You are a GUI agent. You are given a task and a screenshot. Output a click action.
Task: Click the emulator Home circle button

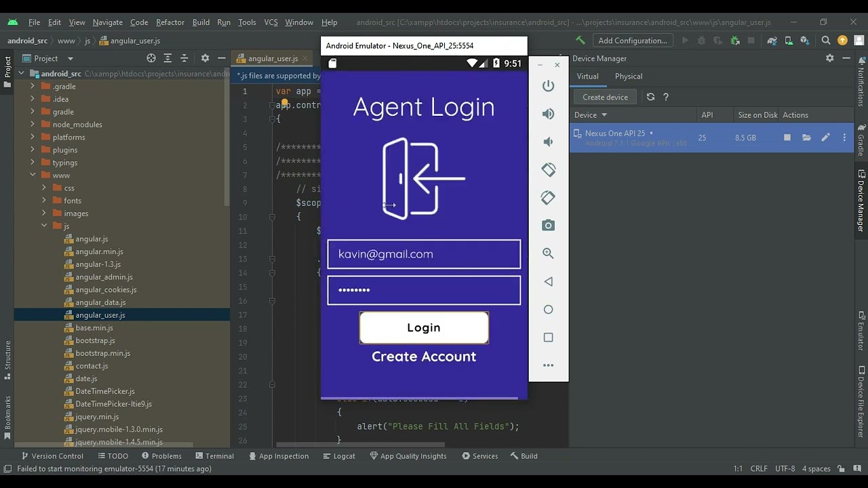coord(549,310)
